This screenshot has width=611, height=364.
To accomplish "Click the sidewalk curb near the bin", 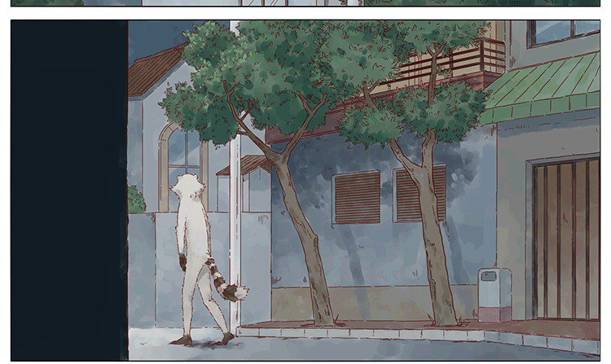I will (x=489, y=335).
